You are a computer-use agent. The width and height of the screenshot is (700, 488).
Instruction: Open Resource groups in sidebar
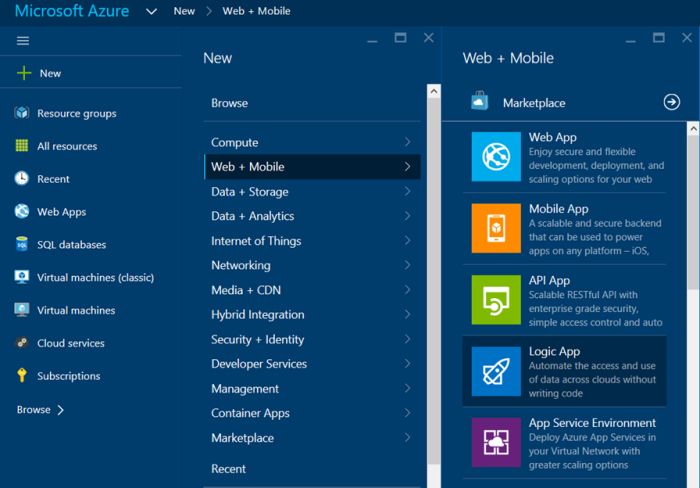click(77, 113)
